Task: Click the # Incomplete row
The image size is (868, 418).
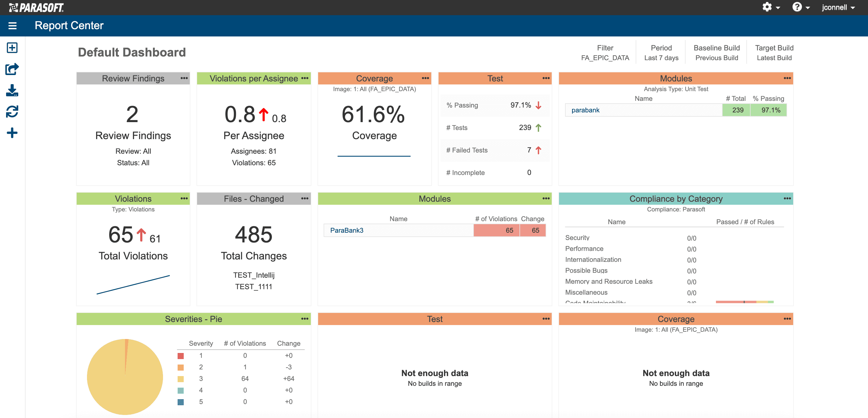Action: tap(495, 172)
